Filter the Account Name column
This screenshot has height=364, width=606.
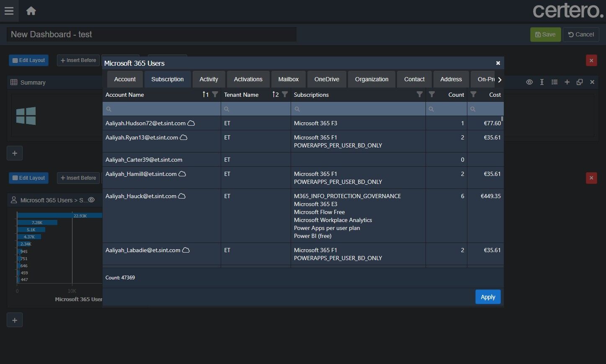tap(215, 95)
